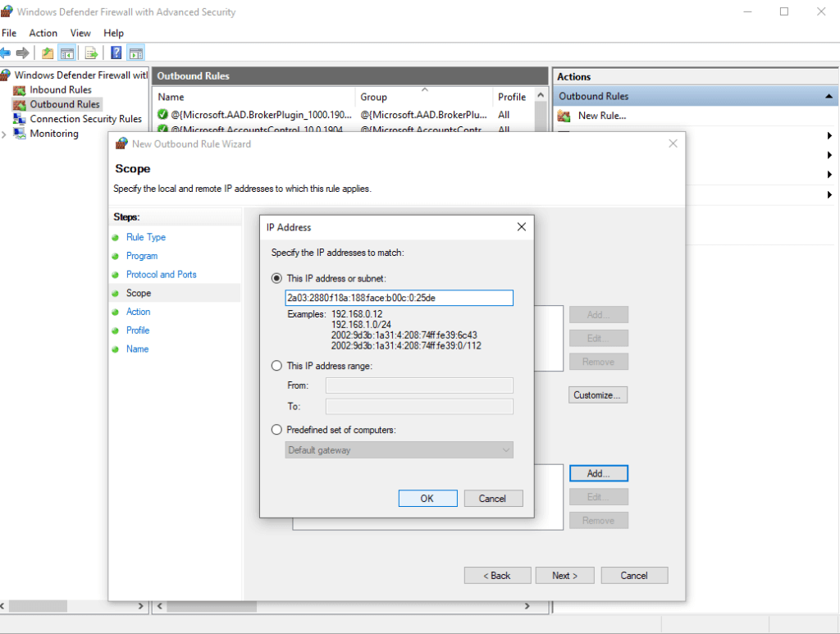Viewport: 840px width, 634px height.
Task: Open the Help menu
Action: coord(113,33)
